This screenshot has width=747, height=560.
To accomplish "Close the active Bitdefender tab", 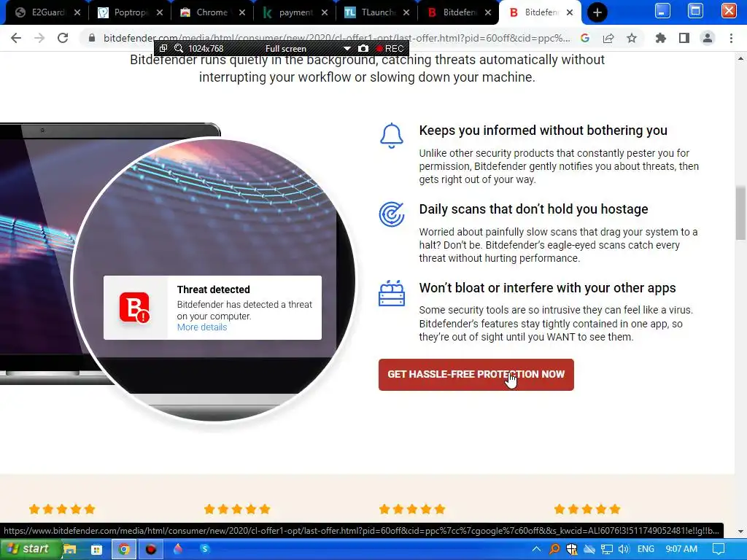I will 570,12.
